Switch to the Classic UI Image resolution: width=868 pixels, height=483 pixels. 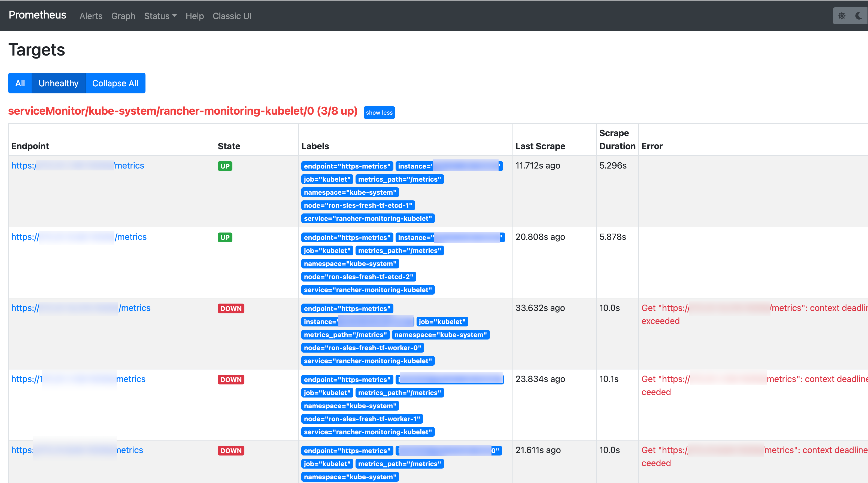232,16
